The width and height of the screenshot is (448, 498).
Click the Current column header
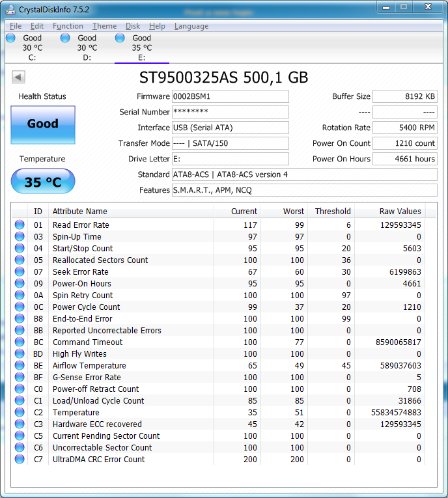[x=237, y=211]
